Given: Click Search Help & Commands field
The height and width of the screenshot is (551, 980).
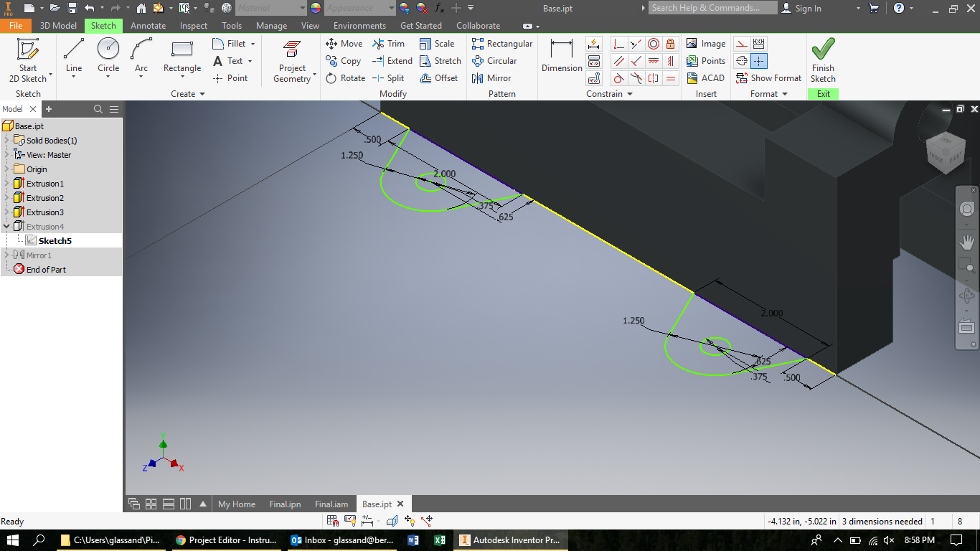Looking at the screenshot, I should click(713, 8).
